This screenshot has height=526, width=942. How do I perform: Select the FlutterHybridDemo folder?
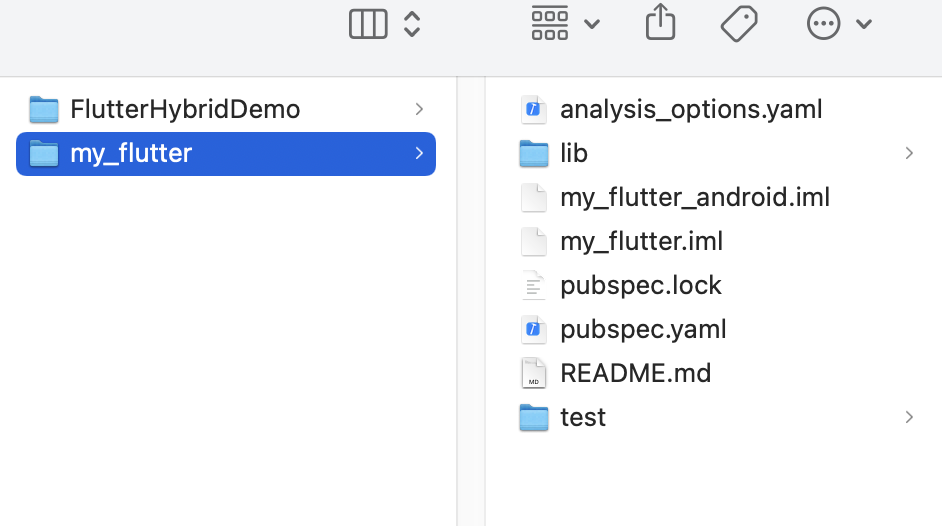click(x=185, y=109)
